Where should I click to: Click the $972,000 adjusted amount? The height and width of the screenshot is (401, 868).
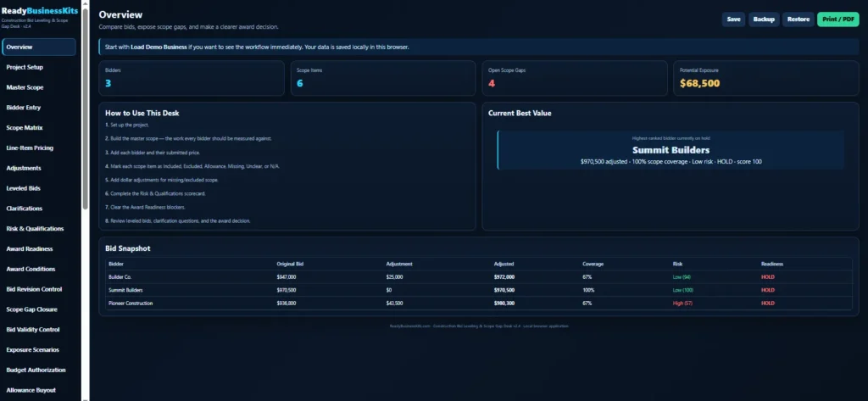point(504,277)
